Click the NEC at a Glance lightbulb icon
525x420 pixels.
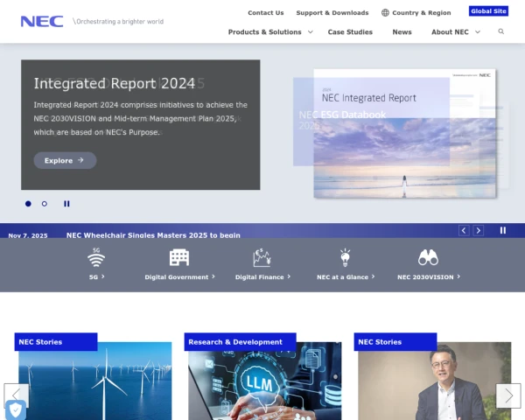pyautogui.click(x=345, y=257)
